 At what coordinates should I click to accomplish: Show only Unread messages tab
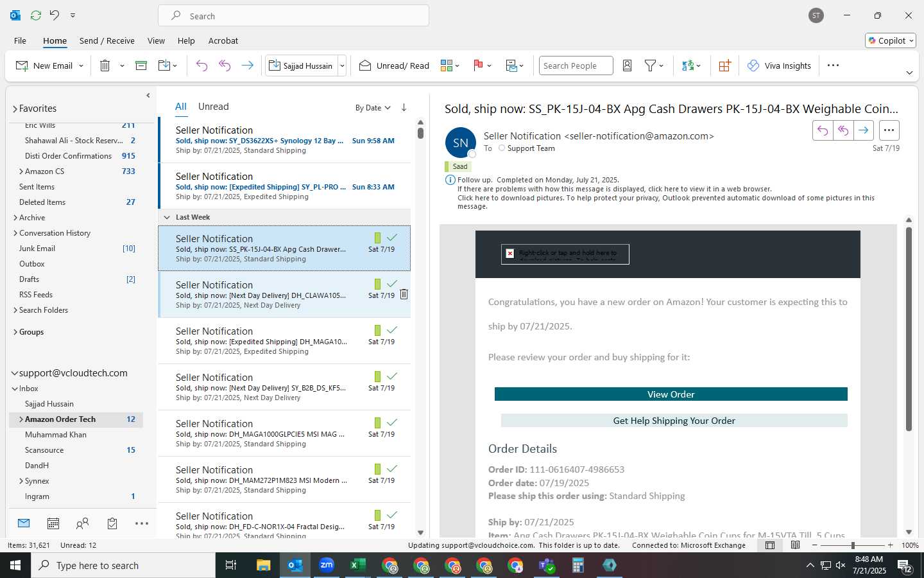tap(213, 107)
